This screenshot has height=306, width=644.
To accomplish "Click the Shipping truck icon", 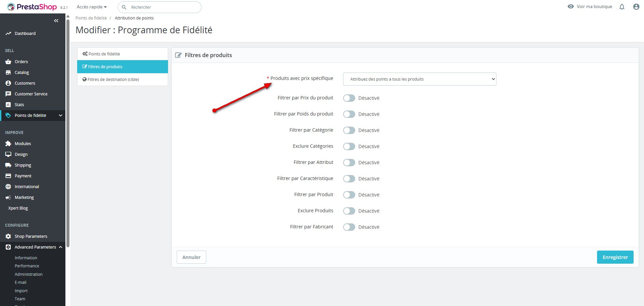I will (x=8, y=165).
